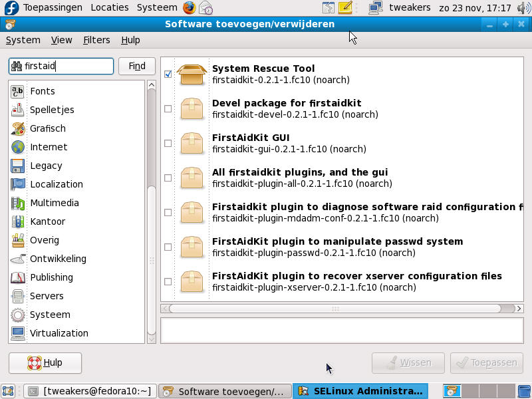Screen dimensions: 532x399
Task: Choose the Grafisch paint palette icon
Action: (17, 128)
